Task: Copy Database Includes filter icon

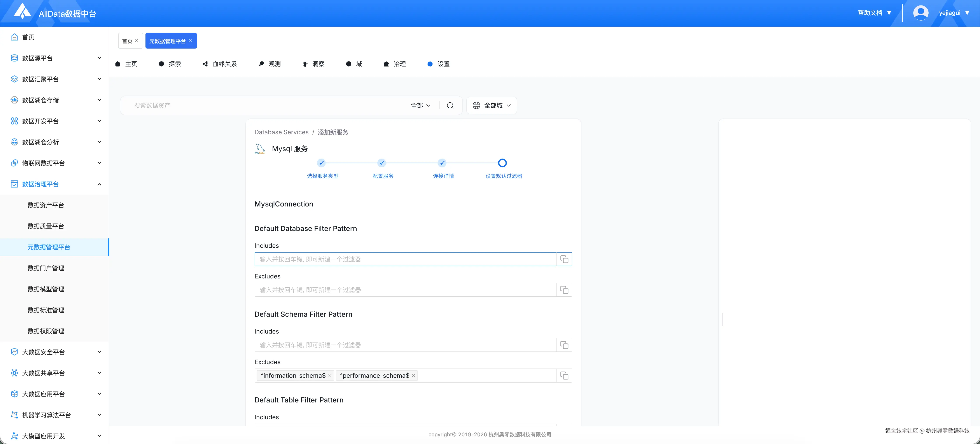Action: click(564, 259)
